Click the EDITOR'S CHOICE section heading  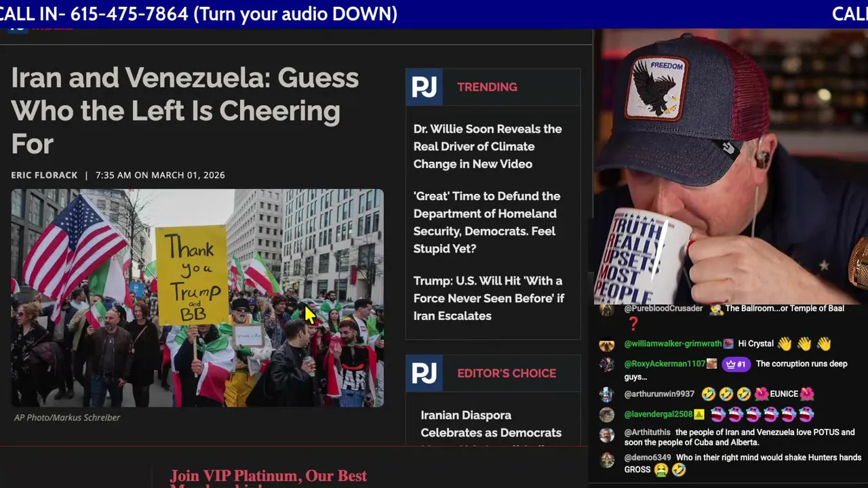point(507,373)
